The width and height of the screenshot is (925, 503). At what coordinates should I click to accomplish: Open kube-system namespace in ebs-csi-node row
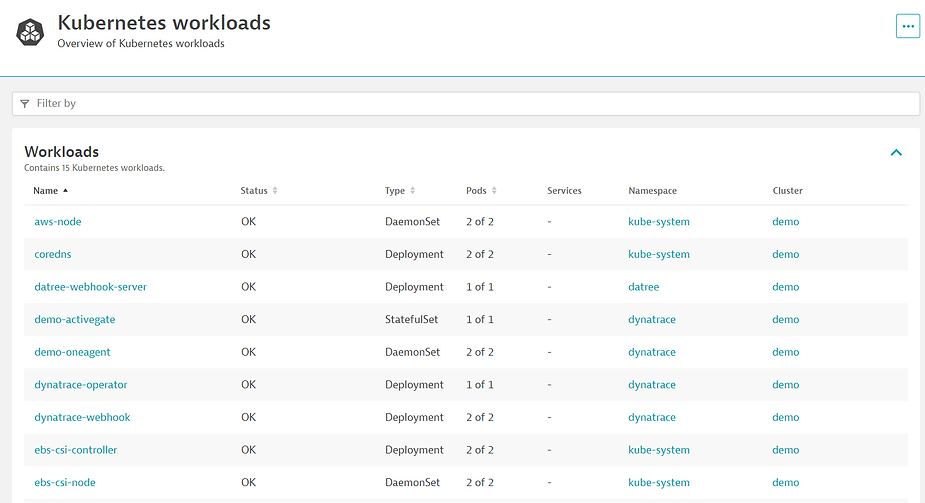pyautogui.click(x=659, y=482)
